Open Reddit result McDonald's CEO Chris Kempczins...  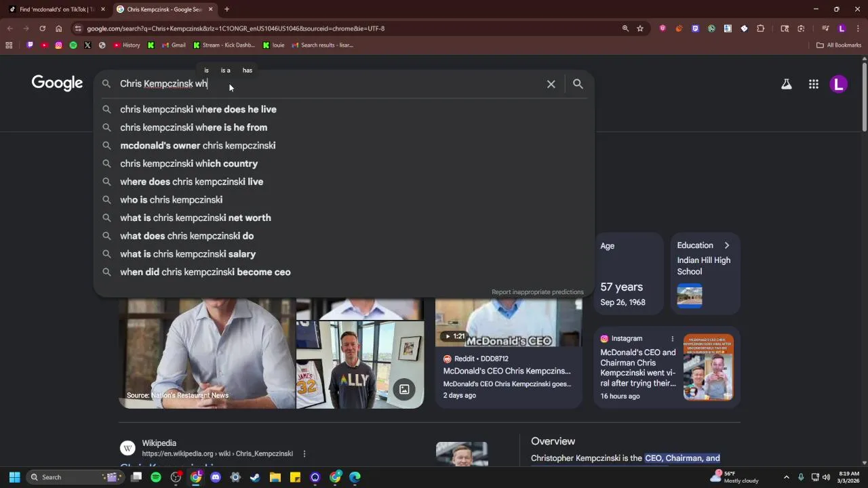tap(507, 371)
